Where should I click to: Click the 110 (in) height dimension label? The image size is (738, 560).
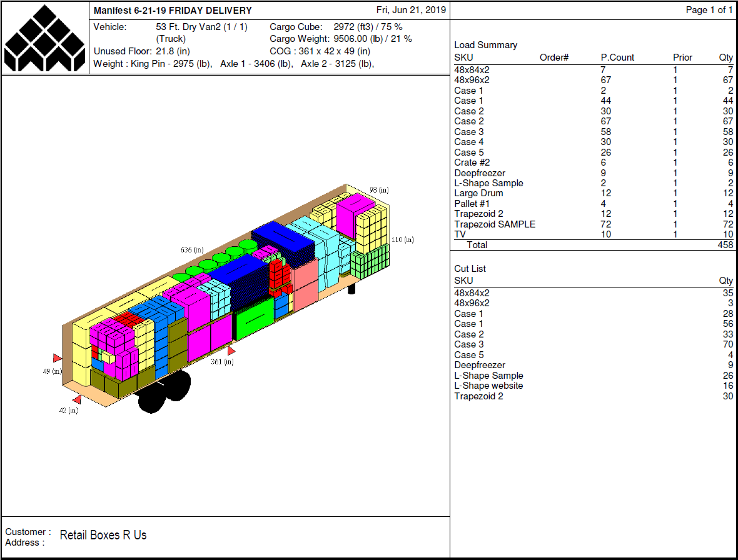(402, 239)
